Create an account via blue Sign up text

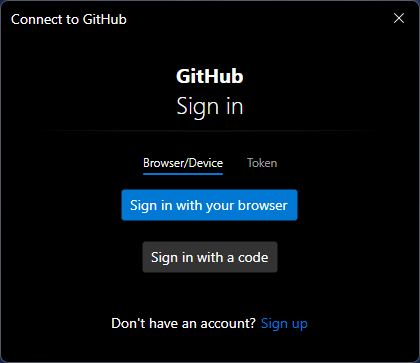click(284, 323)
